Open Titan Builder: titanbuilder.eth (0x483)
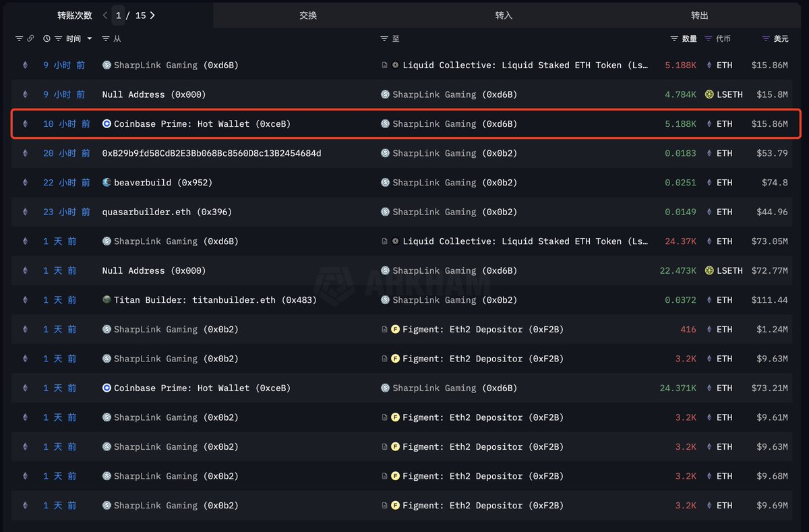 215,300
